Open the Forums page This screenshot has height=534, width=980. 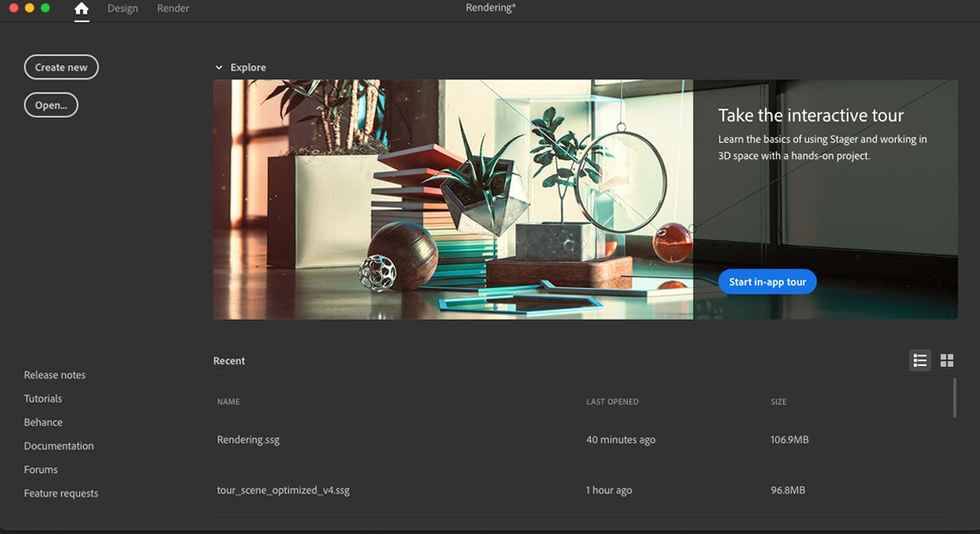[x=40, y=469]
